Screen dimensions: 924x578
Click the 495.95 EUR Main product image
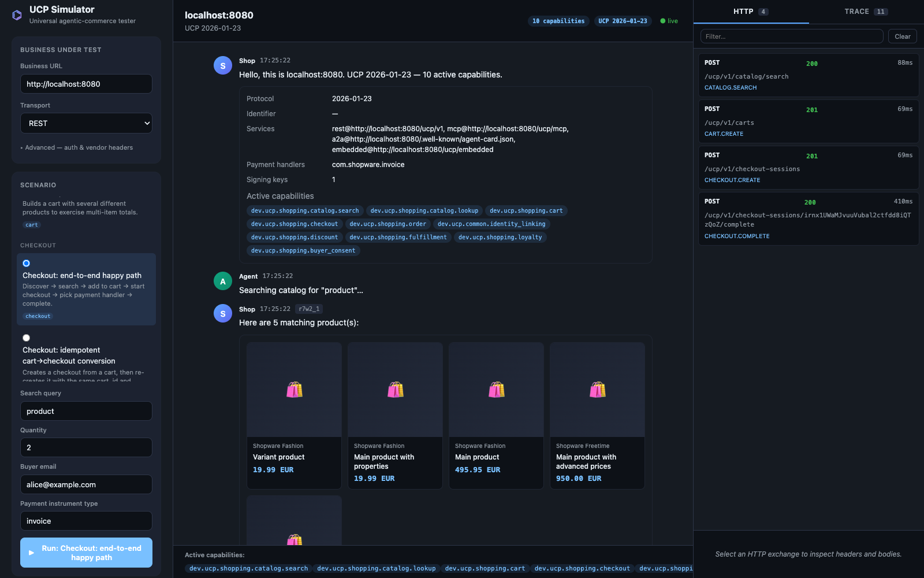pyautogui.click(x=497, y=390)
